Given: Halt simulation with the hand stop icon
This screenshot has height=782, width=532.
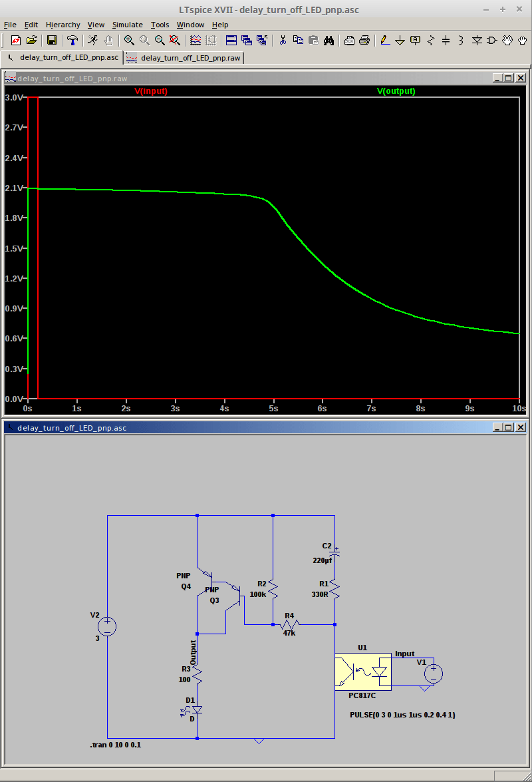Looking at the screenshot, I should [x=108, y=41].
